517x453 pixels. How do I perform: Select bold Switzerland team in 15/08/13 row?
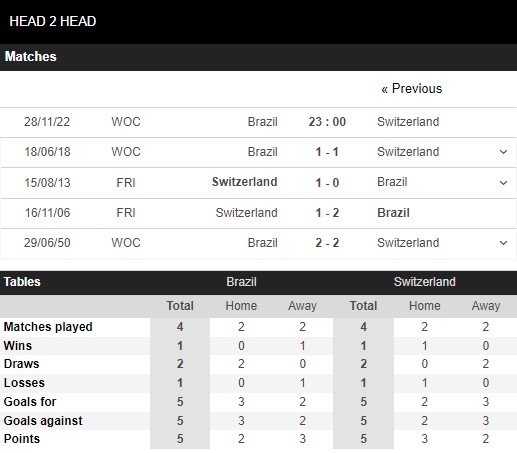(x=245, y=182)
